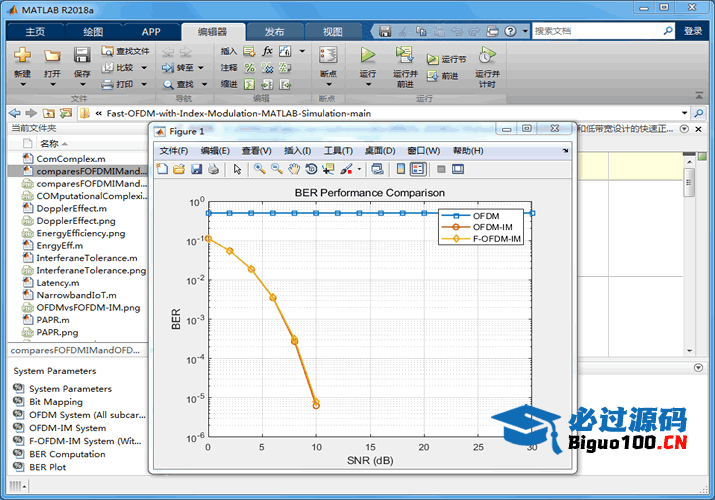Open the Brush tool color dropdown arrow
The height and width of the screenshot is (500, 715).
click(359, 169)
